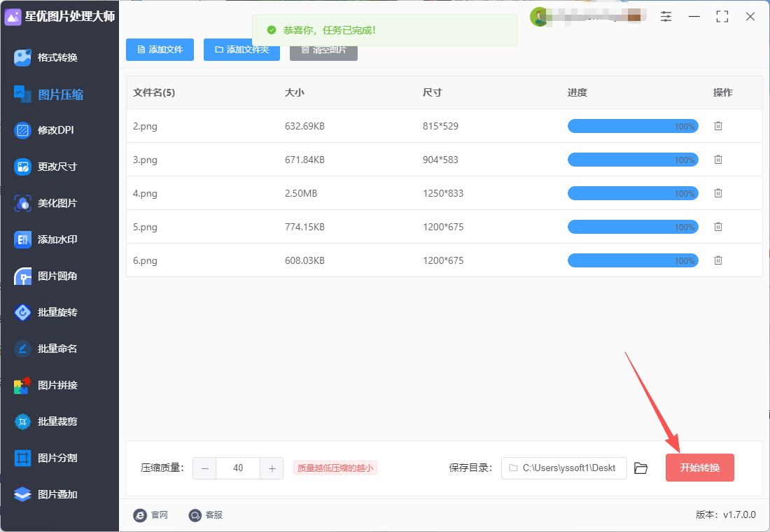Open the 添加水印 watermark tool
Image resolution: width=770 pixels, height=532 pixels.
pyautogui.click(x=45, y=239)
